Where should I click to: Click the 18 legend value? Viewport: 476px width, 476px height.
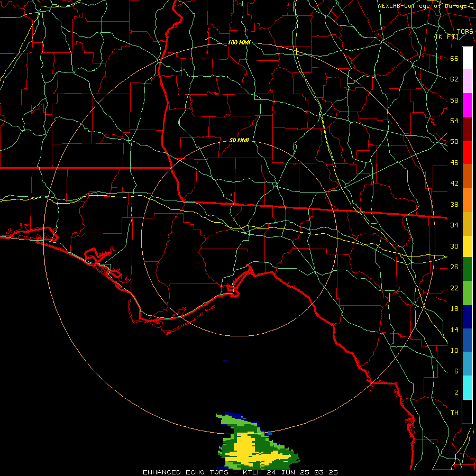pyautogui.click(x=454, y=309)
